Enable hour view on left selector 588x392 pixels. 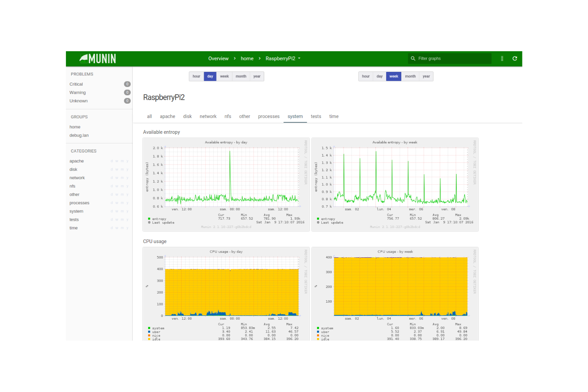[x=196, y=76]
